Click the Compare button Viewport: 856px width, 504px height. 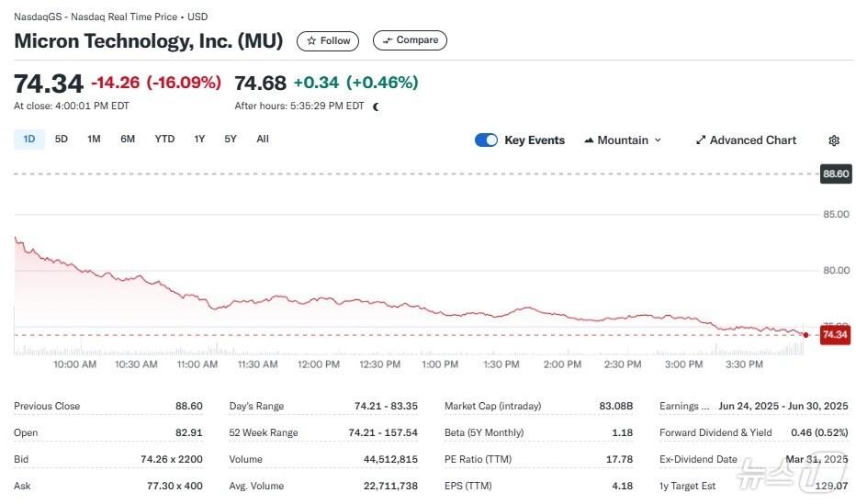(x=410, y=40)
